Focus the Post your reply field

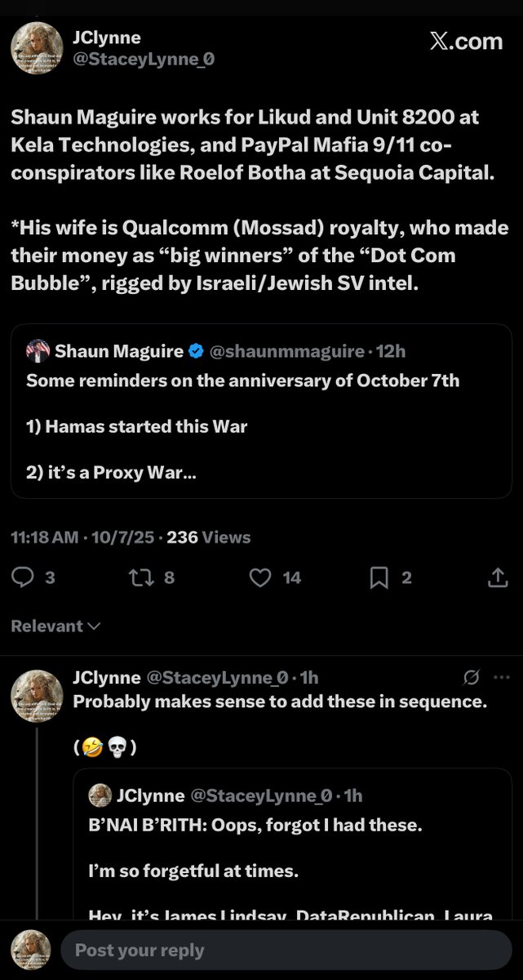(286, 951)
